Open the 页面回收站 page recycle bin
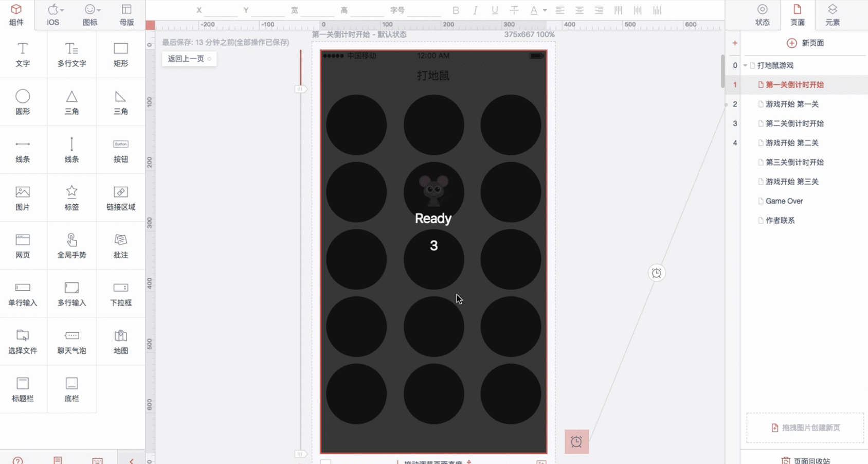 click(805, 460)
